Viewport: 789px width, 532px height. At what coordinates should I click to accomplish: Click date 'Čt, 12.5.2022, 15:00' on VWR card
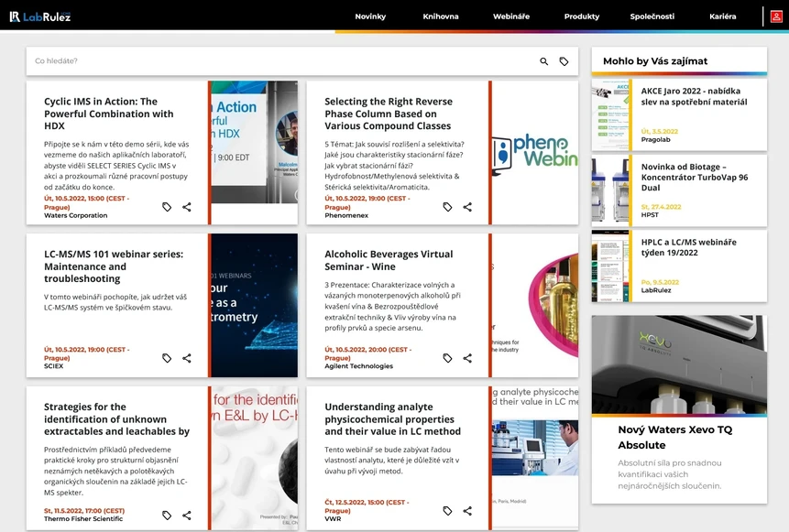click(367, 505)
